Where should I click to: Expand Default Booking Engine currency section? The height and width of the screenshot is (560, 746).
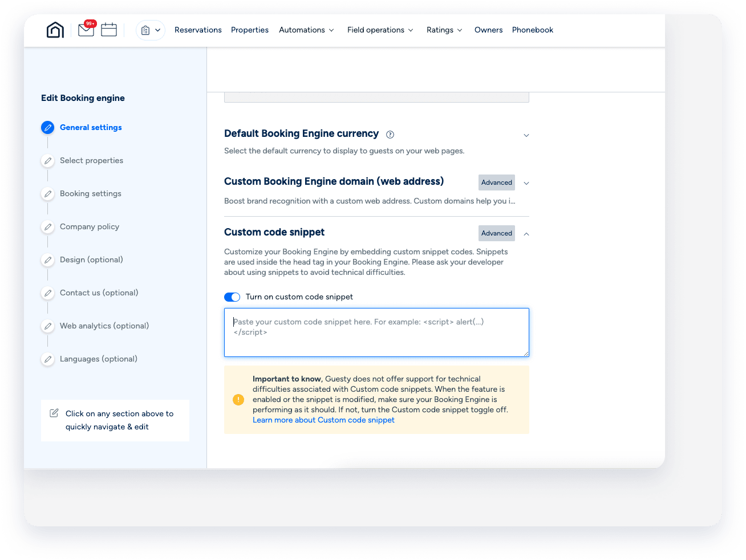[x=526, y=135]
